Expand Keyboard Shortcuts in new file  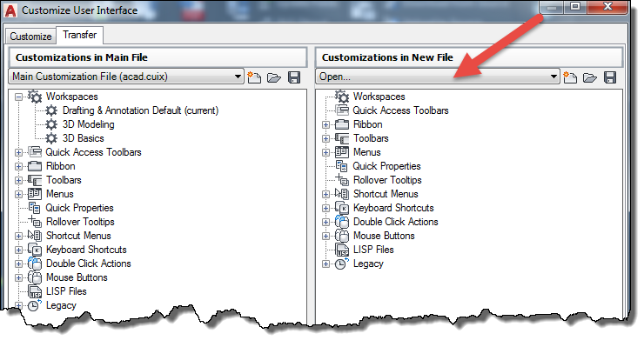[325, 208]
